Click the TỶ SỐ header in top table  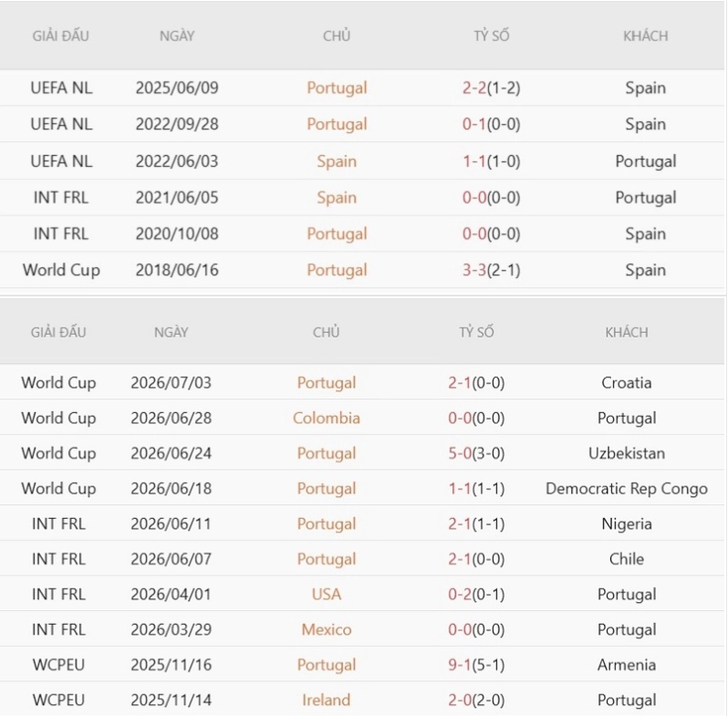pyautogui.click(x=491, y=36)
